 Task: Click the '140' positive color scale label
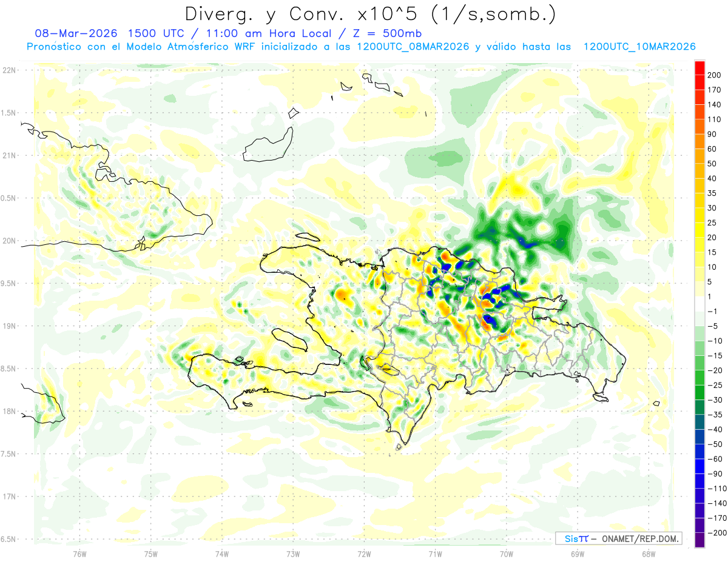[x=714, y=104]
